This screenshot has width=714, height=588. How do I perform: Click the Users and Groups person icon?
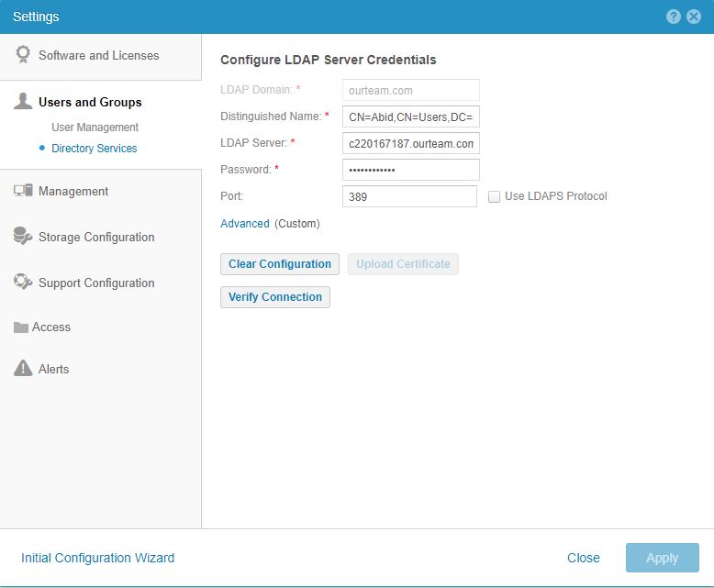click(x=24, y=102)
